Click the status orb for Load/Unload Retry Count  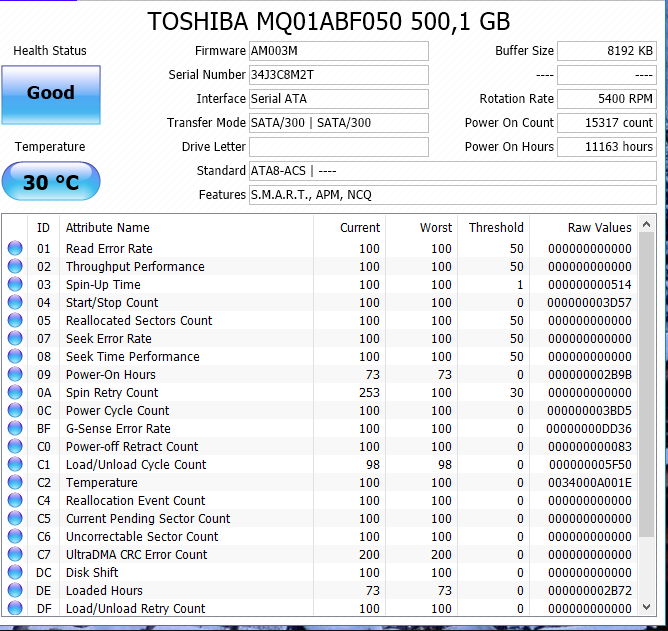(15, 608)
